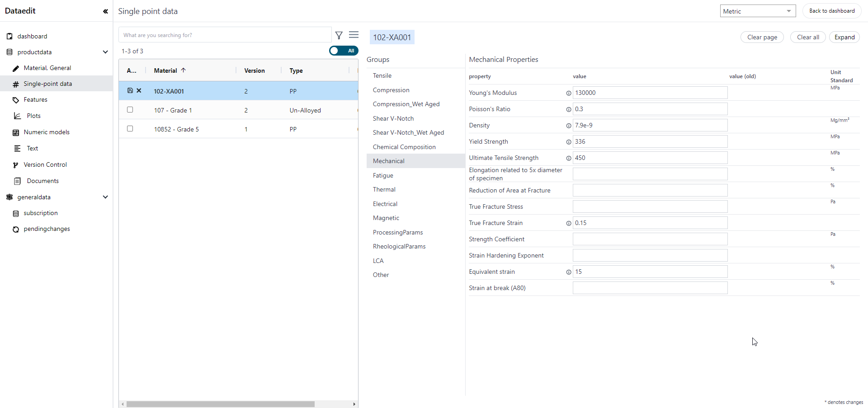Click info icon beside Equivalent strain
Viewport: 868px width, 408px height.
tap(569, 272)
